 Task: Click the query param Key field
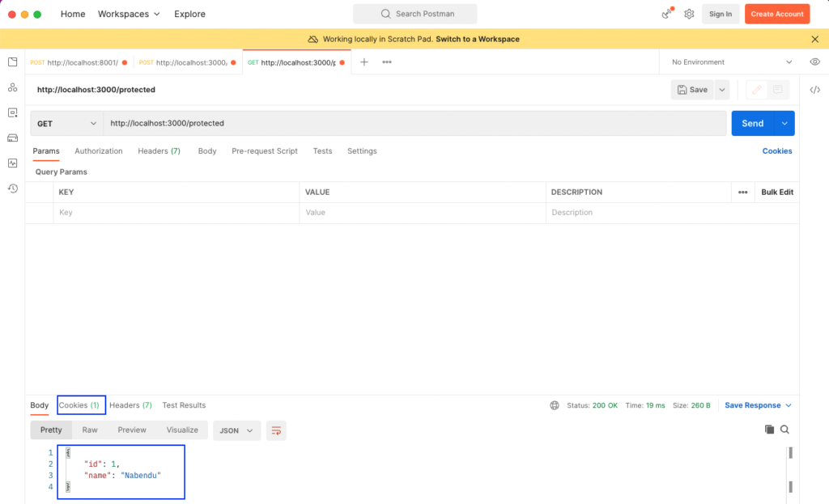pos(176,213)
